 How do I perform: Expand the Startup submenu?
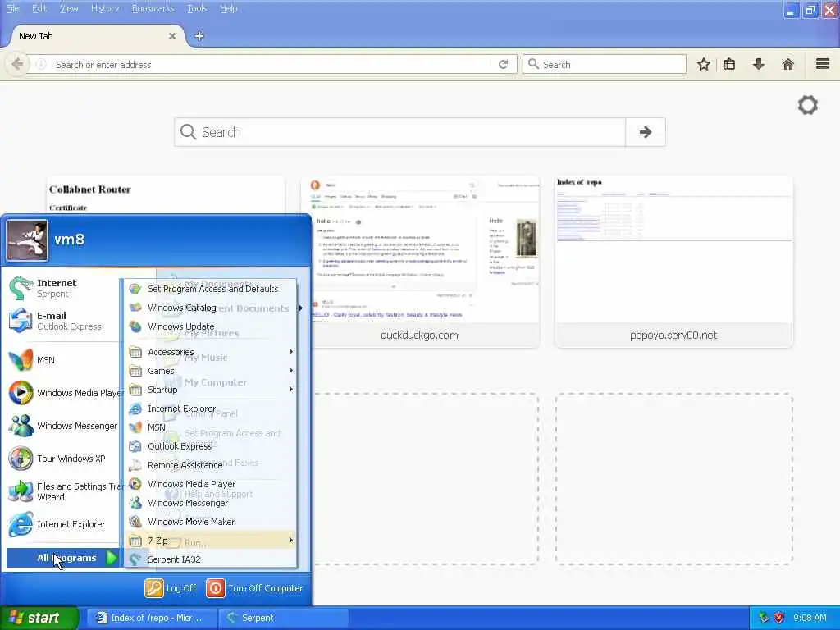[211, 390]
